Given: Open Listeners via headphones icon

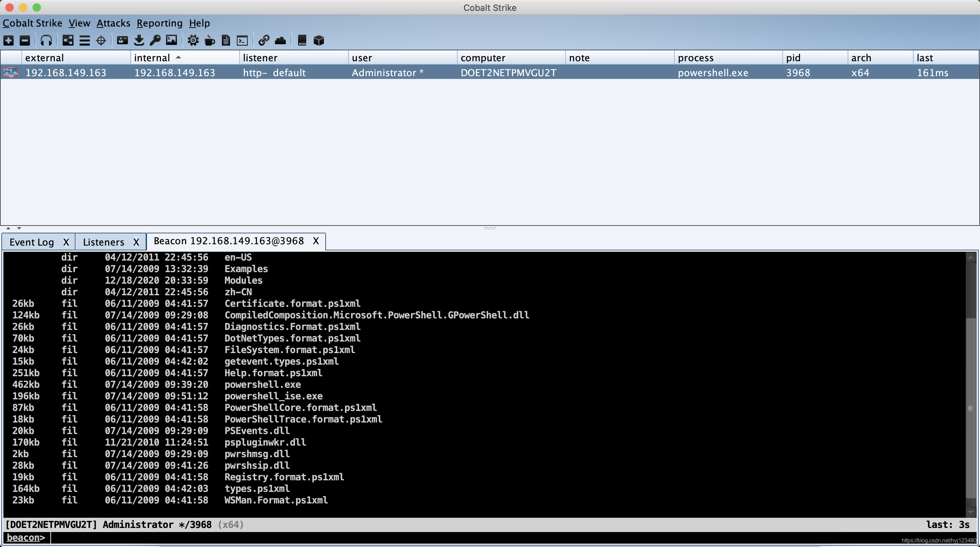Looking at the screenshot, I should coord(46,40).
